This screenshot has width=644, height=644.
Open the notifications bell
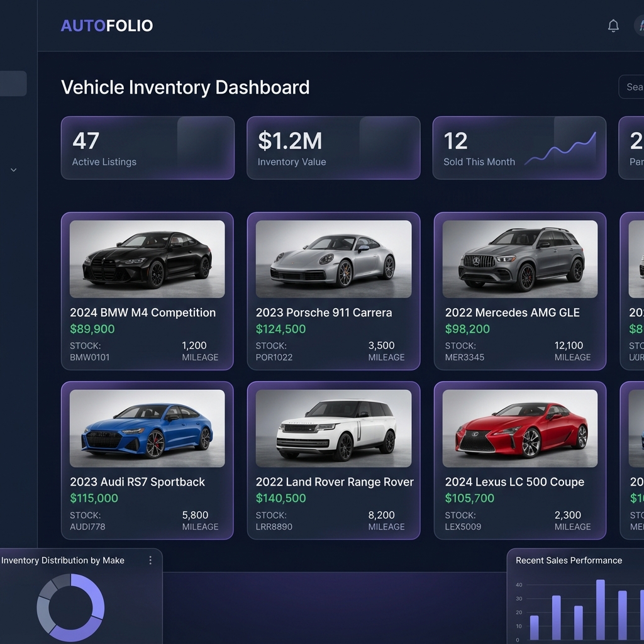[613, 26]
